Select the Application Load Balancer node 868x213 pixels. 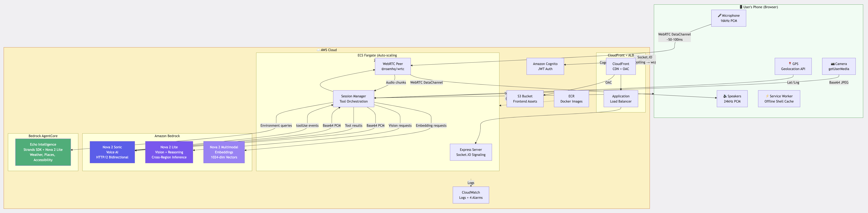620,99
